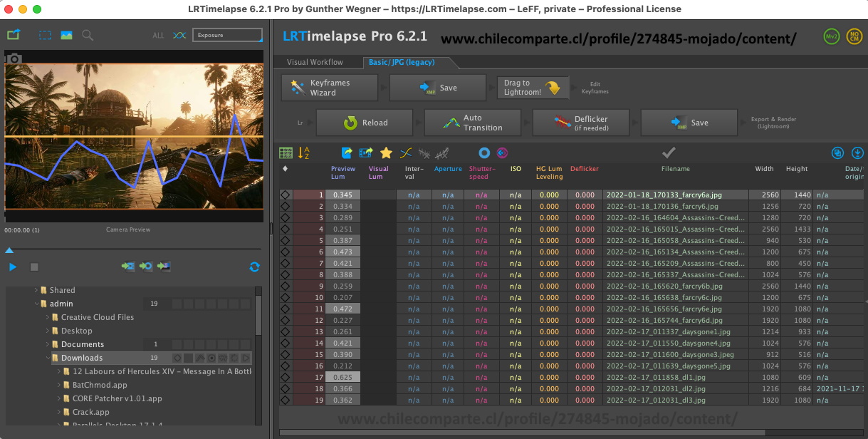Expand the Desktop folder
The height and width of the screenshot is (439, 868).
point(48,331)
